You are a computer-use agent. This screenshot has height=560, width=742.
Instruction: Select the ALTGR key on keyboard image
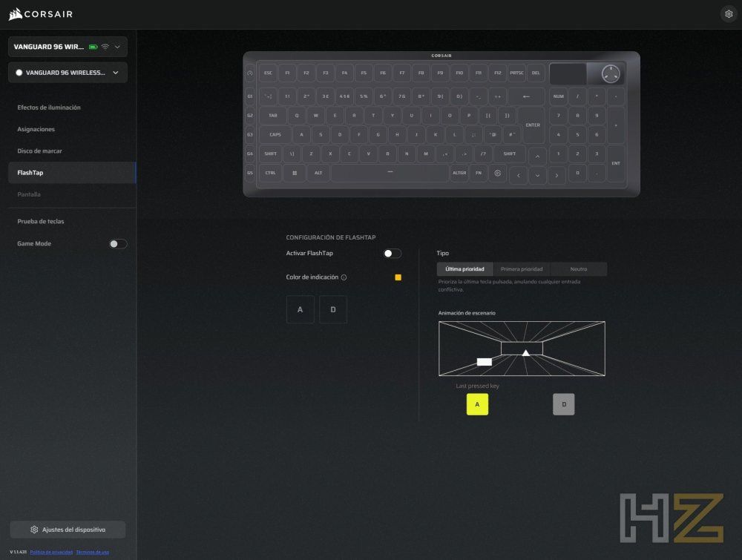pos(459,173)
